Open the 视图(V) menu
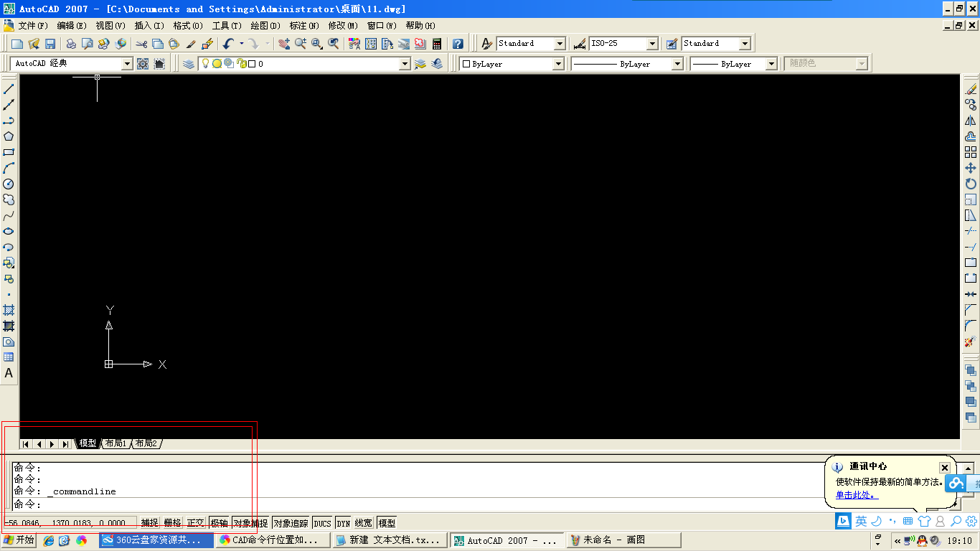Viewport: 980px width, 551px height. click(x=110, y=26)
